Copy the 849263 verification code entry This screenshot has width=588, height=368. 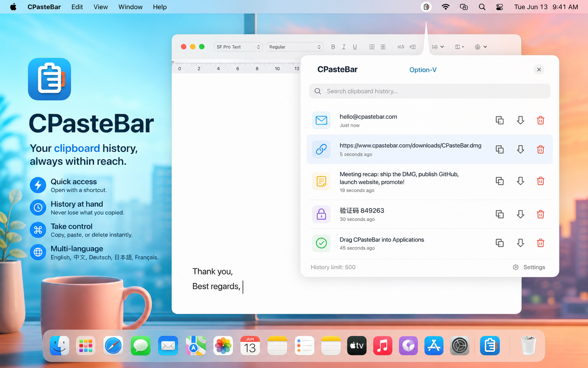500,214
